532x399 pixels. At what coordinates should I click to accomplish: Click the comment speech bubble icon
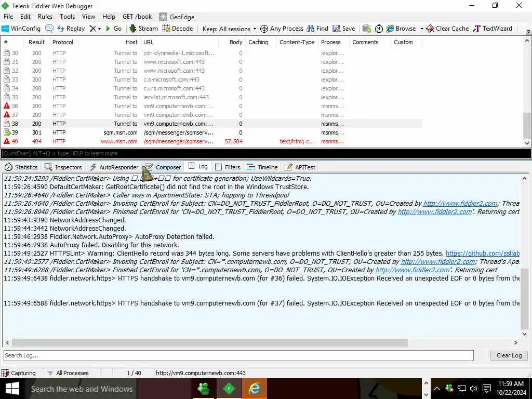[x=49, y=29]
